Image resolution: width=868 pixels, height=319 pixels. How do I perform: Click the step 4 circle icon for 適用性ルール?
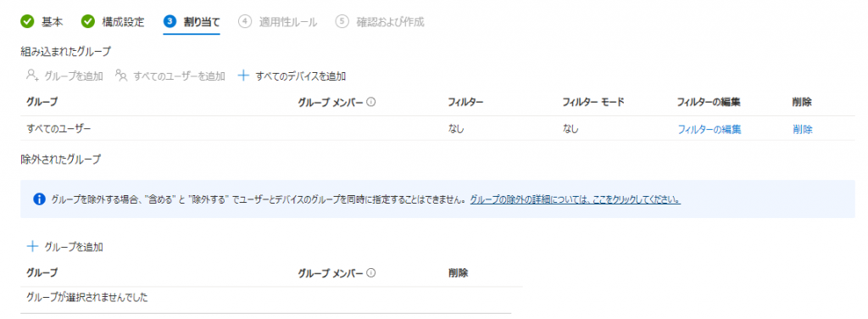coord(245,21)
